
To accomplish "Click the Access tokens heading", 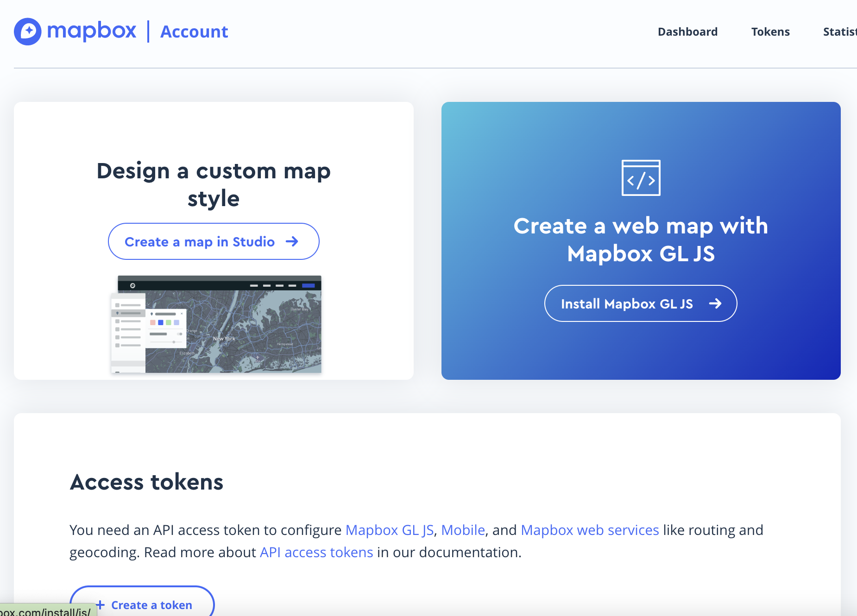I will tap(146, 482).
